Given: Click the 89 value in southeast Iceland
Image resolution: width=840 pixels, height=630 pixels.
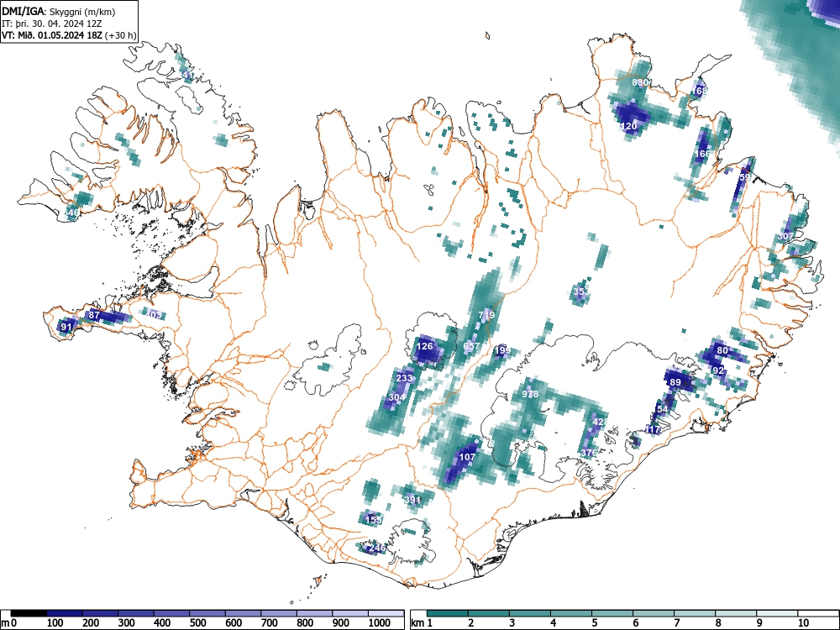Looking at the screenshot, I should tap(675, 382).
